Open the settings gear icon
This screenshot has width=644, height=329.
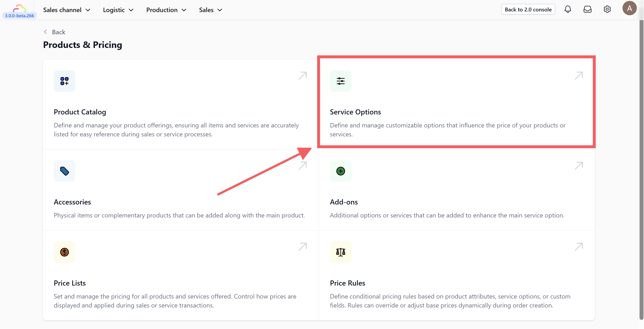coord(607,9)
